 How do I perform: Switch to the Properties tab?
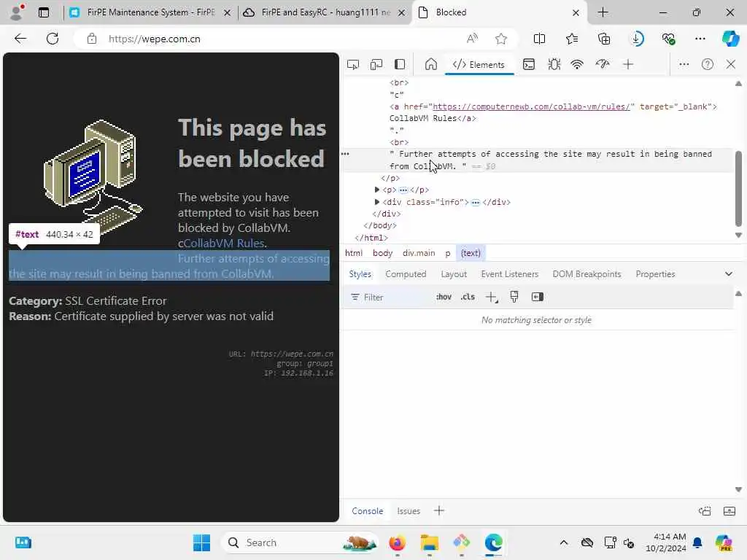click(656, 274)
